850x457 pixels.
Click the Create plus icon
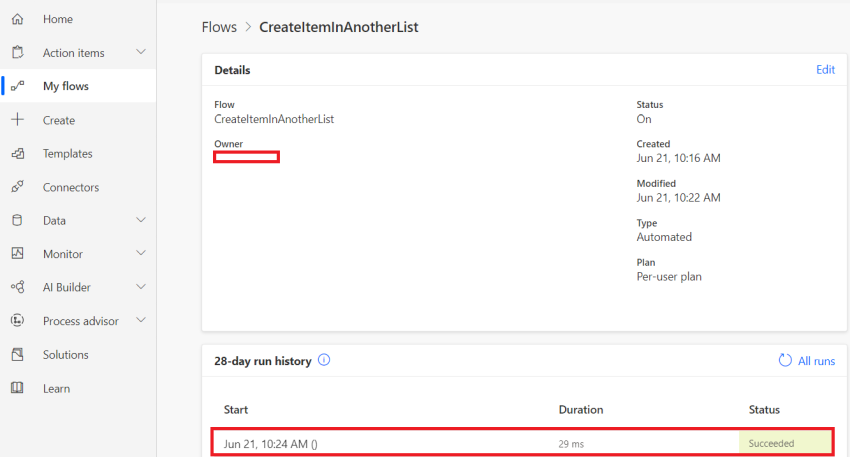(17, 120)
